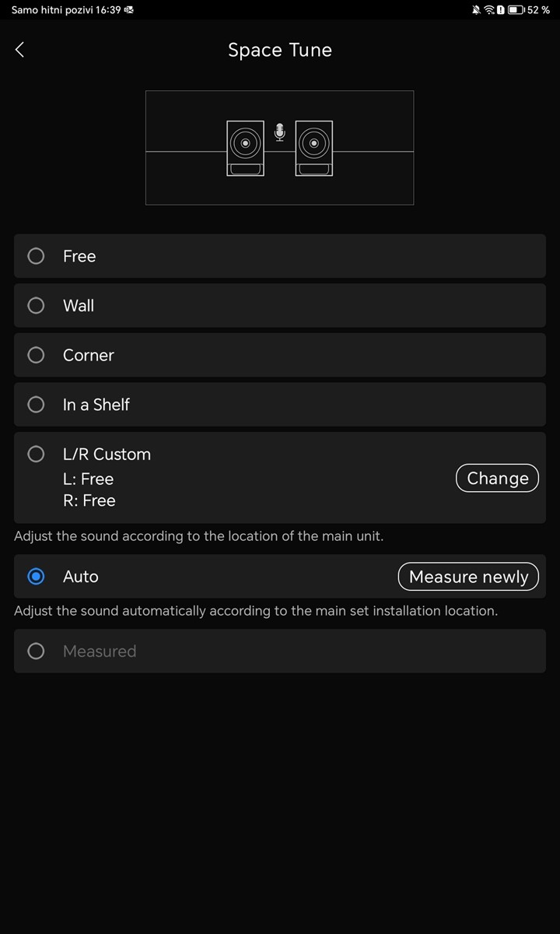The image size is (560, 934).
Task: Tap the battery status icon
Action: (517, 10)
